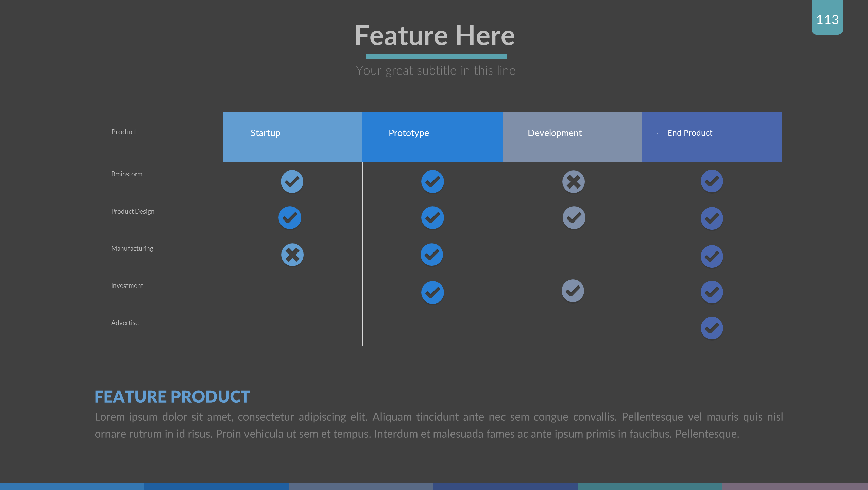The width and height of the screenshot is (868, 490).
Task: Click the Startup Product Design checkmark
Action: coord(290,218)
